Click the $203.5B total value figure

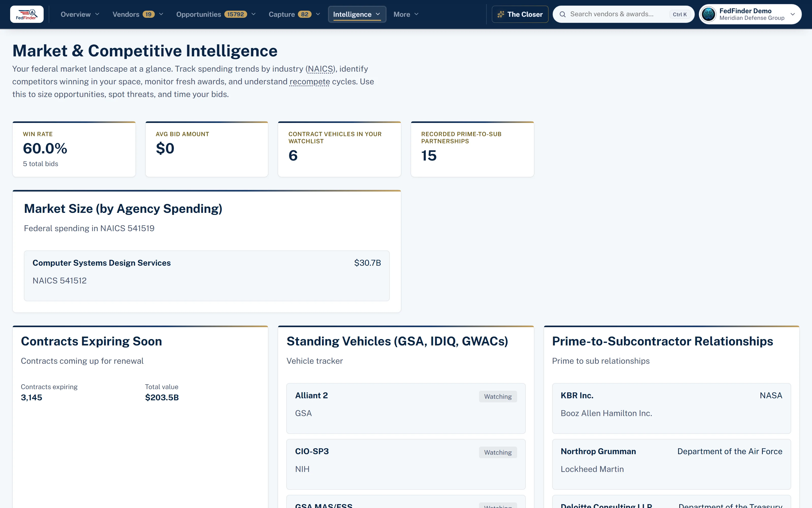(x=162, y=398)
